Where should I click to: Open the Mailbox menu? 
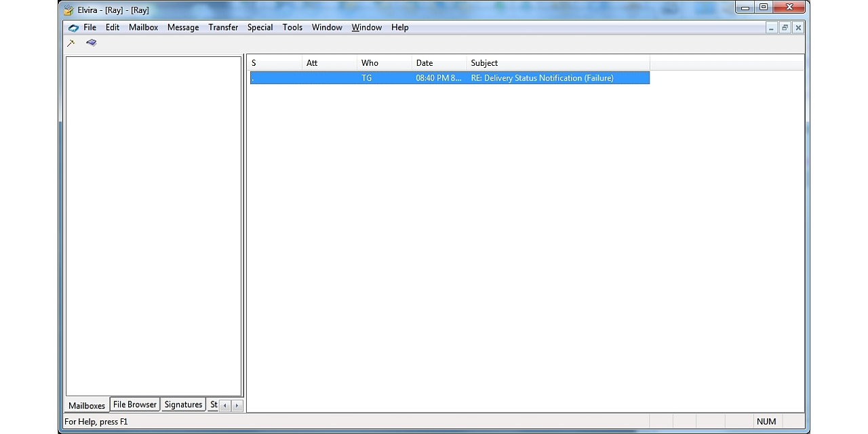click(143, 27)
